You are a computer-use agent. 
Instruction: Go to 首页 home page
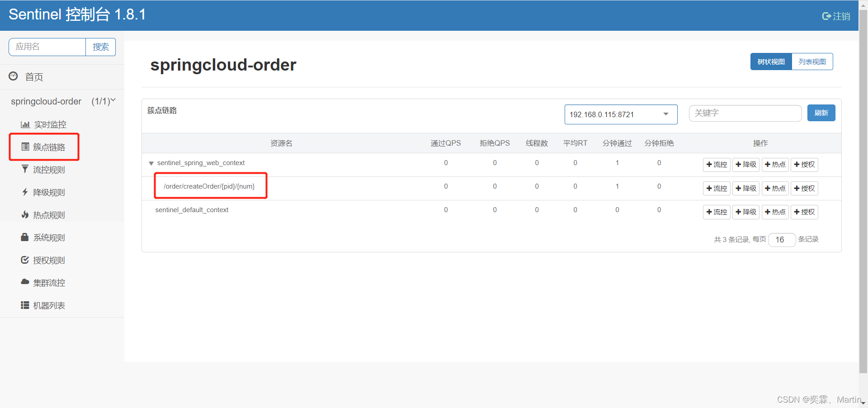point(34,77)
